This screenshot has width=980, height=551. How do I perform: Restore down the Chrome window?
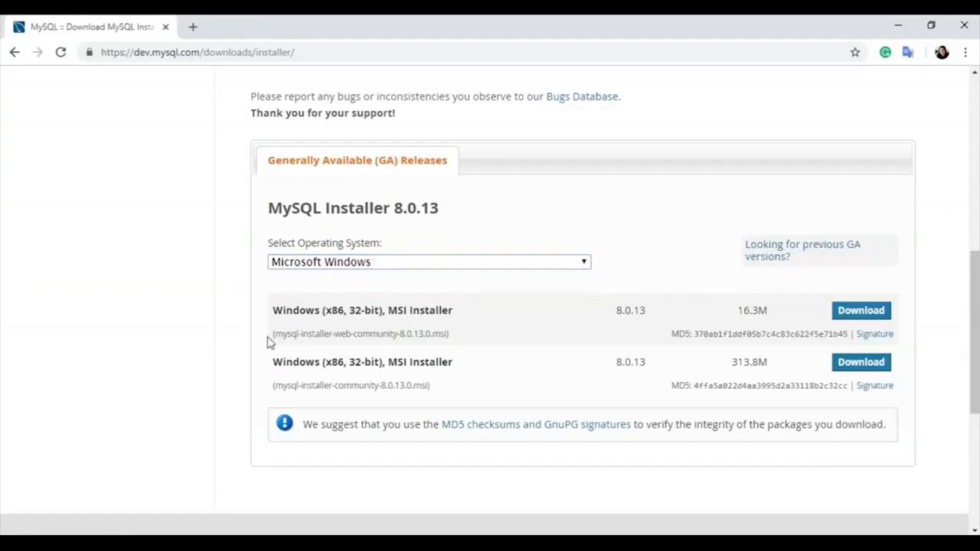click(931, 25)
